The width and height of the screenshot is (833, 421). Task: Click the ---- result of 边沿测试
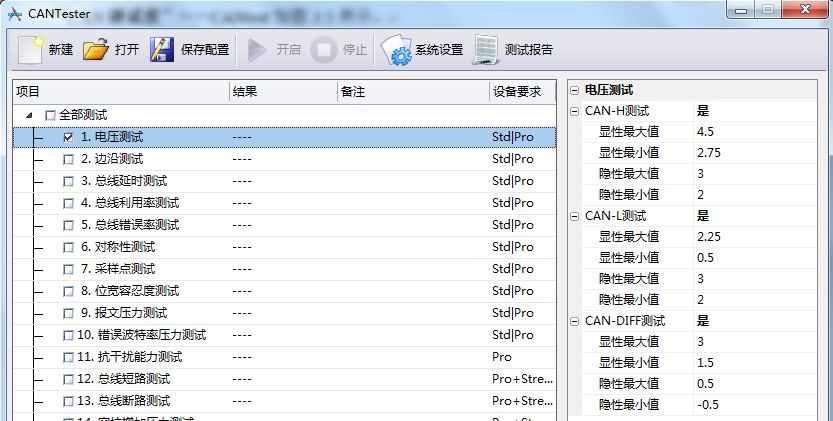242,159
